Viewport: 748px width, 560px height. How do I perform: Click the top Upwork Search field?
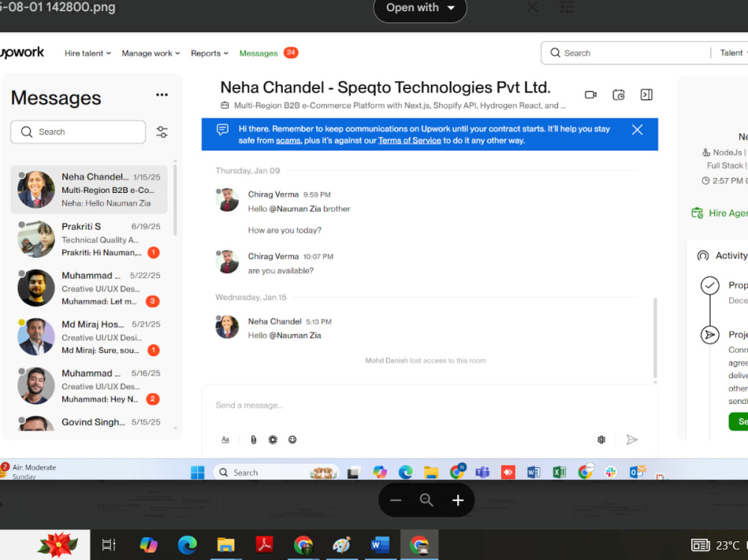pos(625,53)
